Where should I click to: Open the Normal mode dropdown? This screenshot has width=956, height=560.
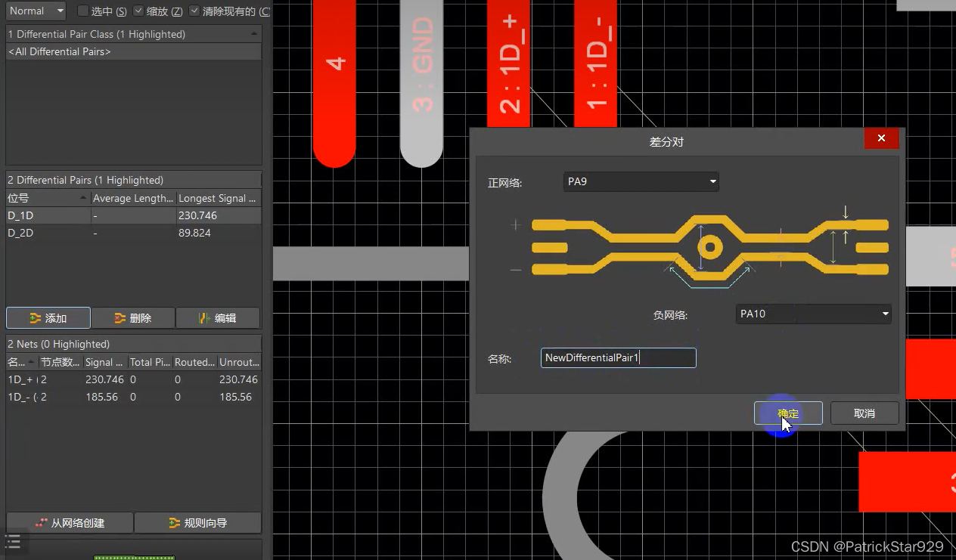(36, 11)
